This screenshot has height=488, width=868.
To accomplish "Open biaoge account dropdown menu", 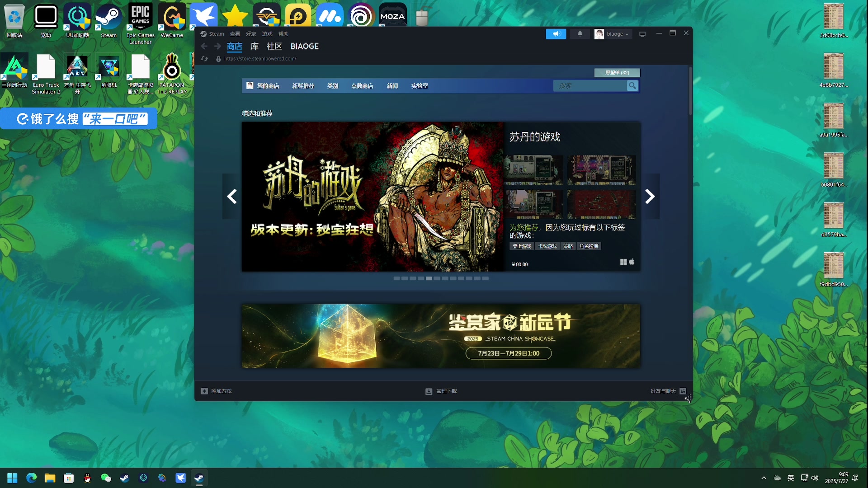I will (613, 34).
